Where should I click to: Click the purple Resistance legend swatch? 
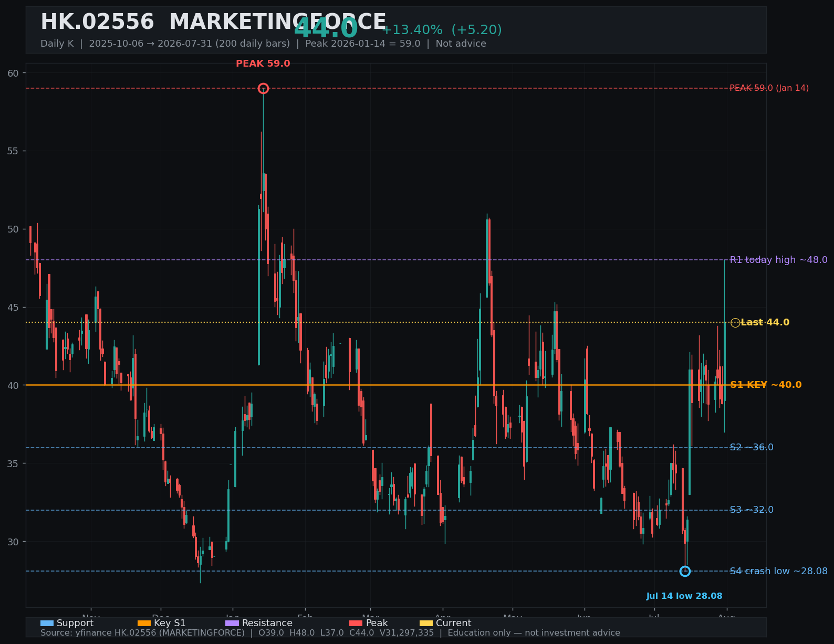point(232,623)
